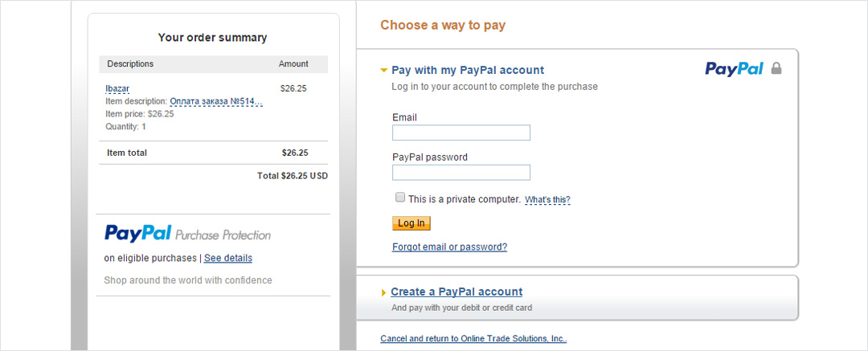Open the 'Create a PayPal account' link
The height and width of the screenshot is (351, 868).
457,292
